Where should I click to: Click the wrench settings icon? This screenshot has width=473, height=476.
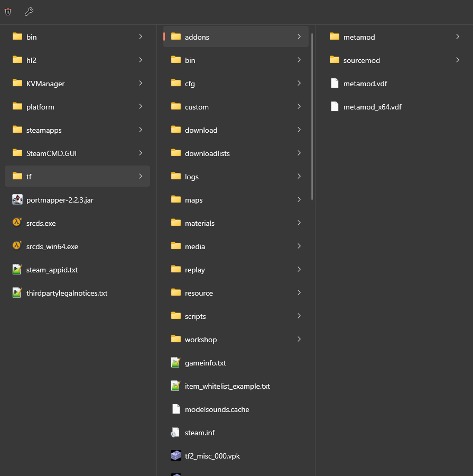tap(29, 12)
